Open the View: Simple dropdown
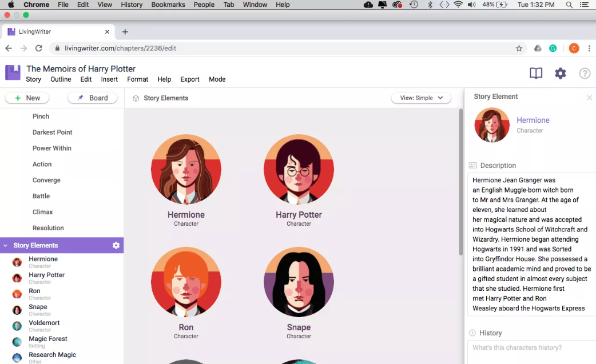Viewport: 596px width, 364px height. click(421, 98)
